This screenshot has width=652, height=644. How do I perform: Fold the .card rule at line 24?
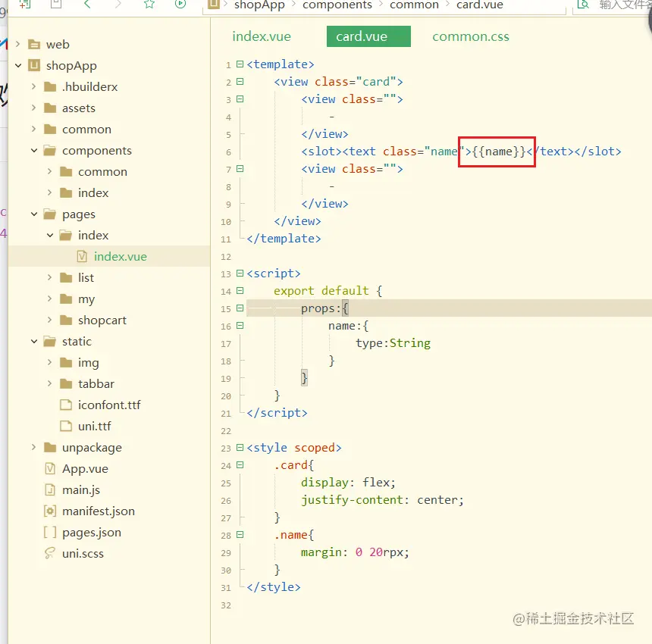coord(240,465)
